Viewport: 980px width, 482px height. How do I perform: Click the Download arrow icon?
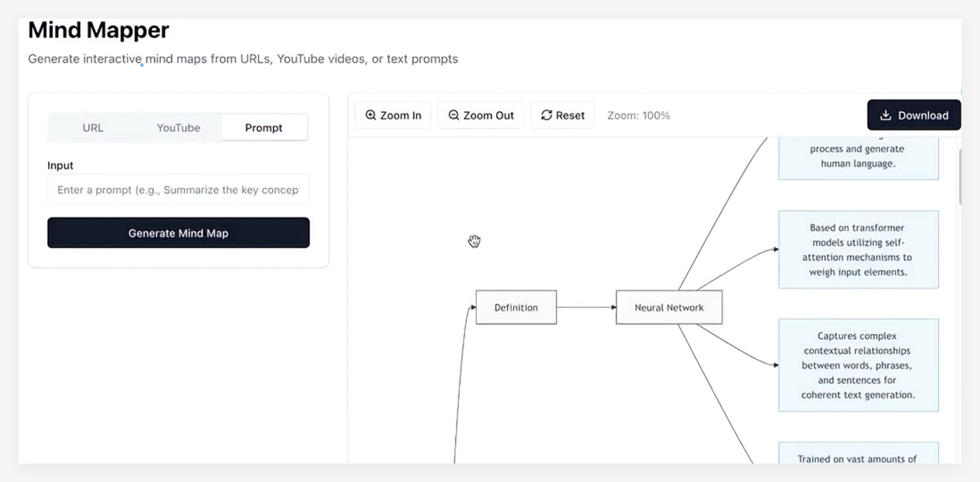[885, 115]
